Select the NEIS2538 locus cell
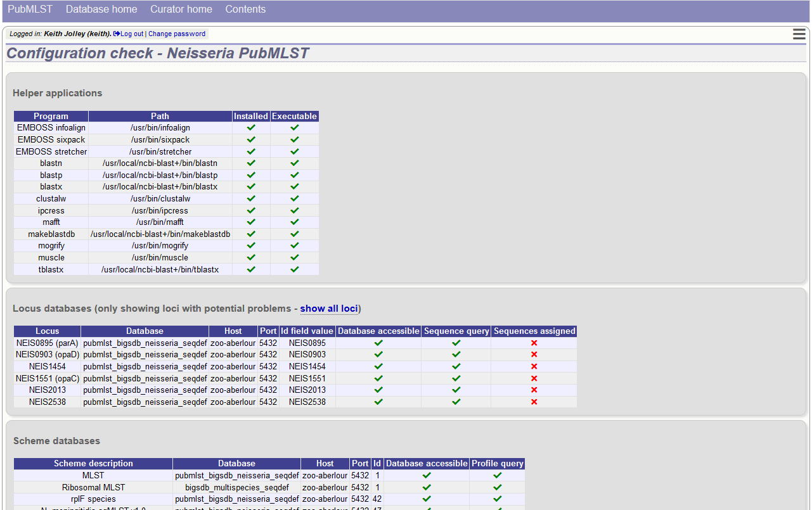The height and width of the screenshot is (510, 812). click(x=48, y=402)
